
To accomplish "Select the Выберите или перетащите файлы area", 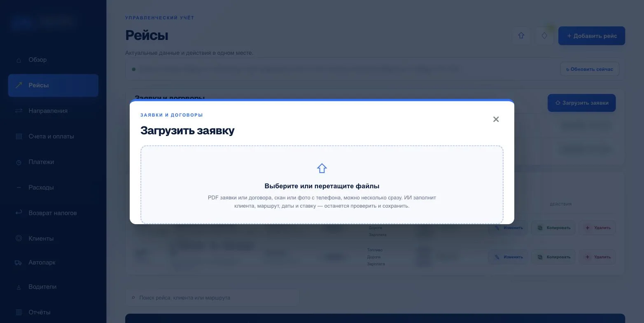I will [322, 185].
